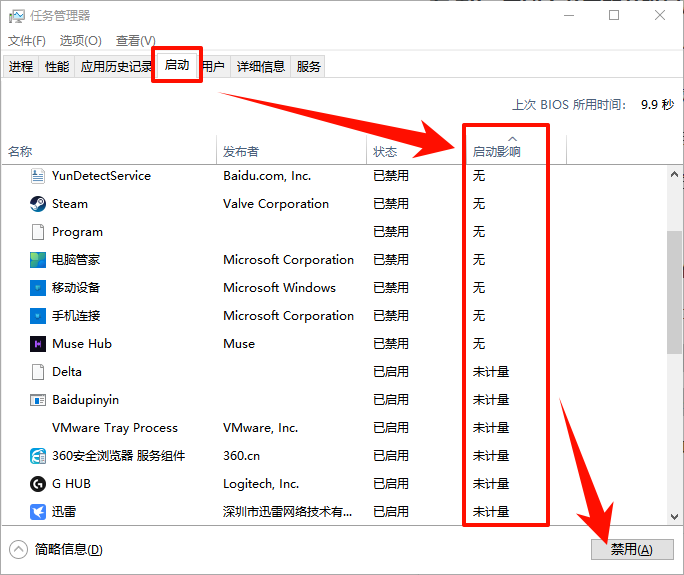The width and height of the screenshot is (684, 575).
Task: Click 已启用 status in 迅雷 row
Action: click(391, 512)
